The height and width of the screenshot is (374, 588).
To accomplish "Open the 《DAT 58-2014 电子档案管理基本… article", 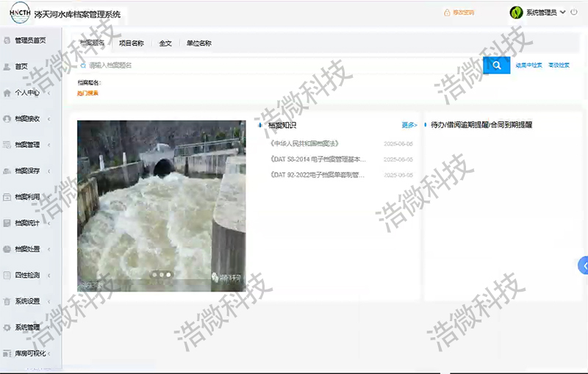I will click(318, 159).
